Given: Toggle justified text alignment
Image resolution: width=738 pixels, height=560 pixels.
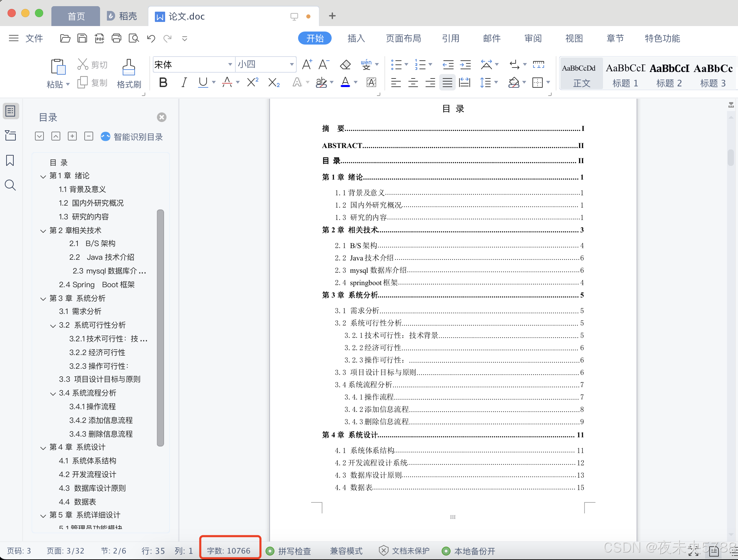Looking at the screenshot, I should point(447,83).
